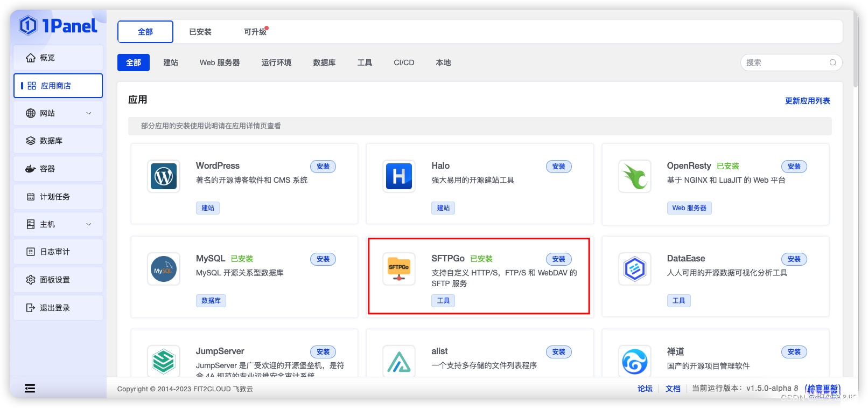This screenshot has height=408, width=868.
Task: Filter apps by CI/CD category
Action: pyautogui.click(x=404, y=63)
